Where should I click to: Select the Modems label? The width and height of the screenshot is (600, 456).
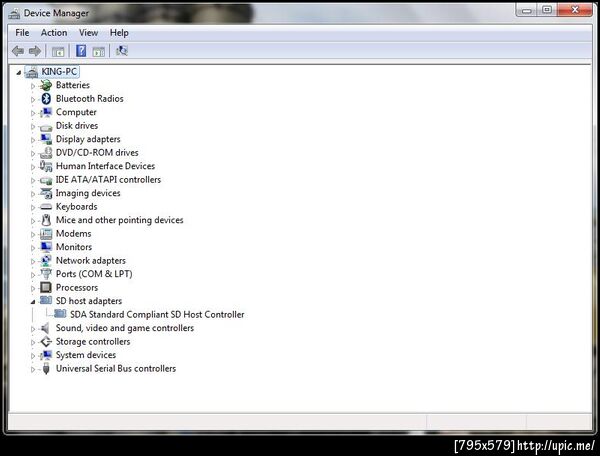[x=73, y=234]
